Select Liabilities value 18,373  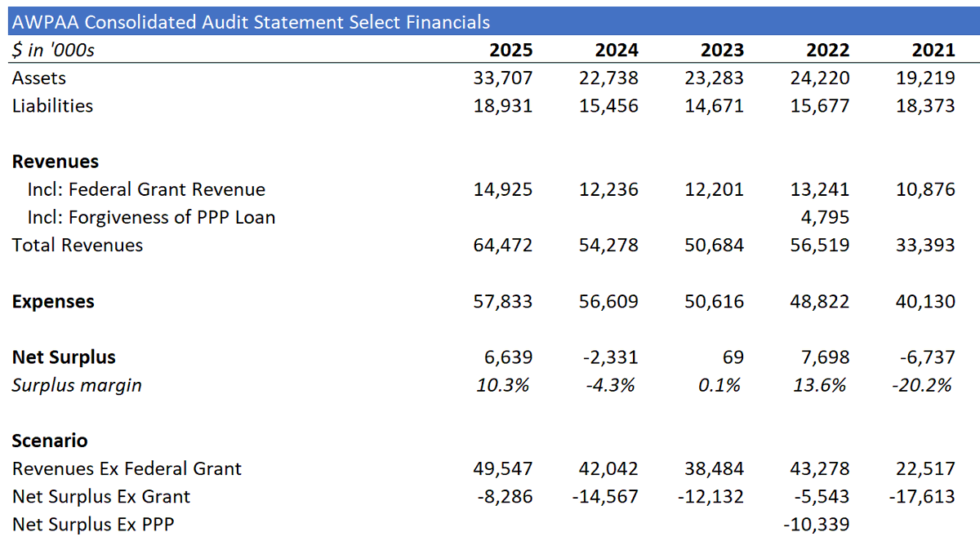click(926, 106)
